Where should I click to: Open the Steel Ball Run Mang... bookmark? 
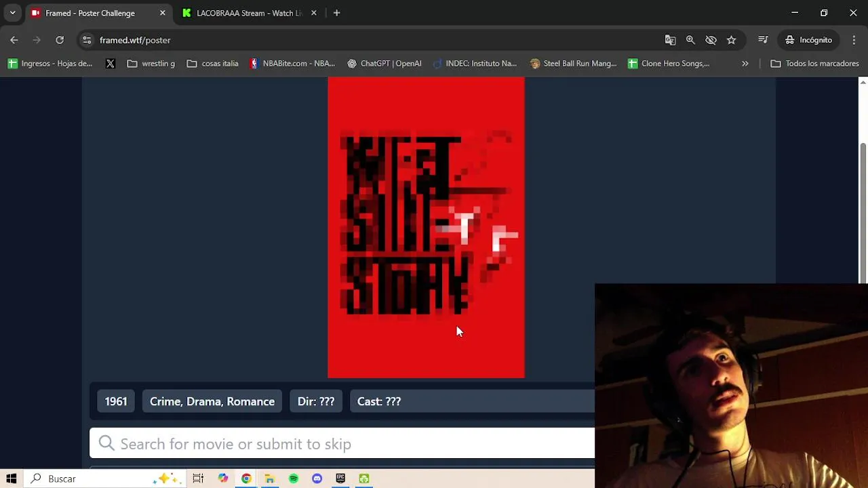[x=573, y=64]
